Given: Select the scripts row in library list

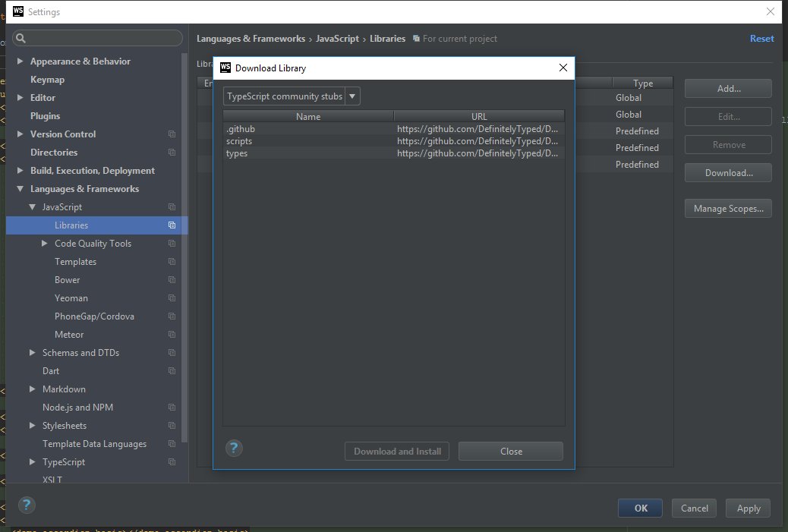Looking at the screenshot, I should [x=393, y=141].
